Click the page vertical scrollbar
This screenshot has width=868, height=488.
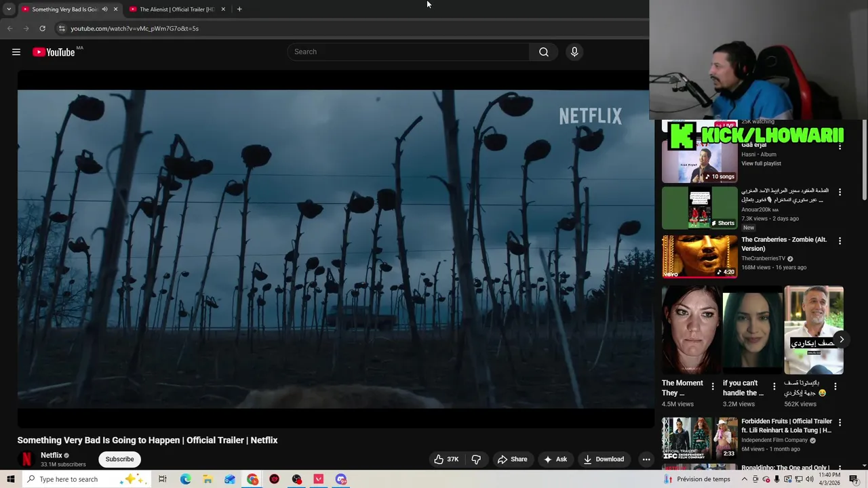[x=864, y=159]
